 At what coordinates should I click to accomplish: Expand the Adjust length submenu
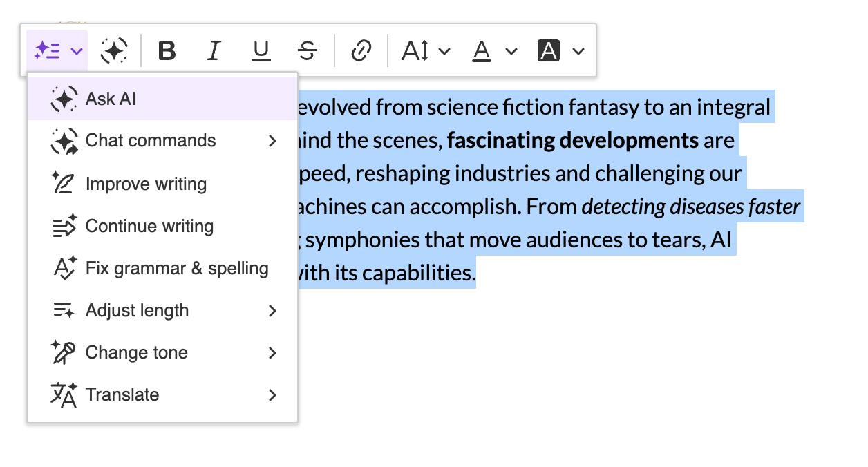[136, 310]
